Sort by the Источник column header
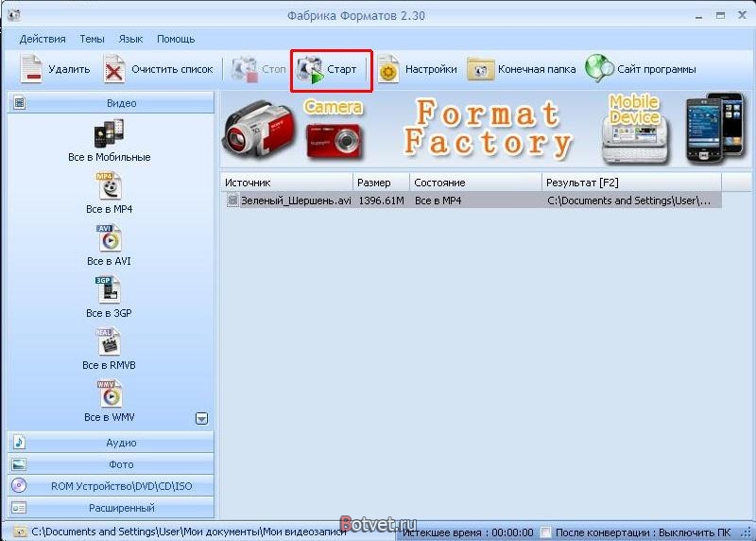 point(287,183)
